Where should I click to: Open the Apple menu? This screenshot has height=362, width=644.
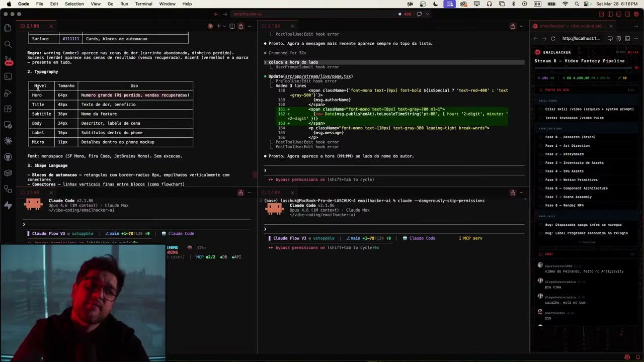tap(9, 4)
